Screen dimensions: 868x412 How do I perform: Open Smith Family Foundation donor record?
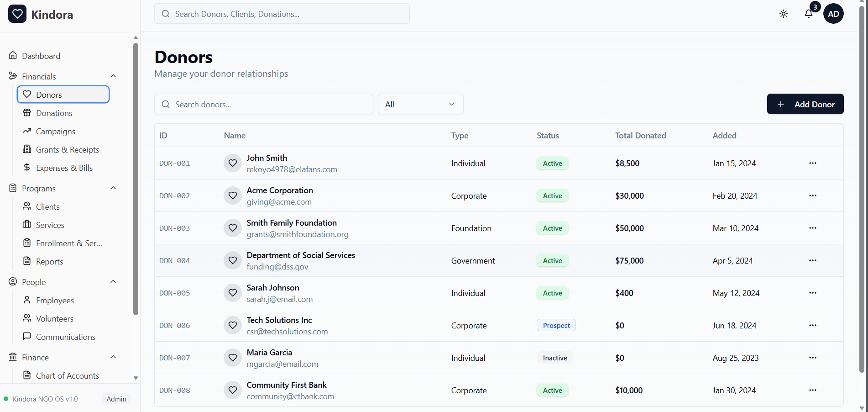[x=292, y=223]
